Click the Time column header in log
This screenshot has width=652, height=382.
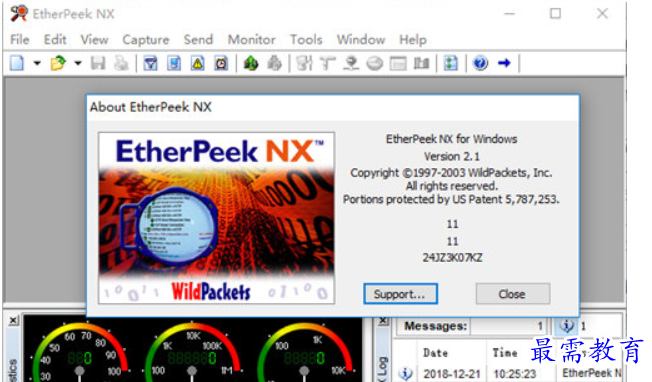[505, 353]
